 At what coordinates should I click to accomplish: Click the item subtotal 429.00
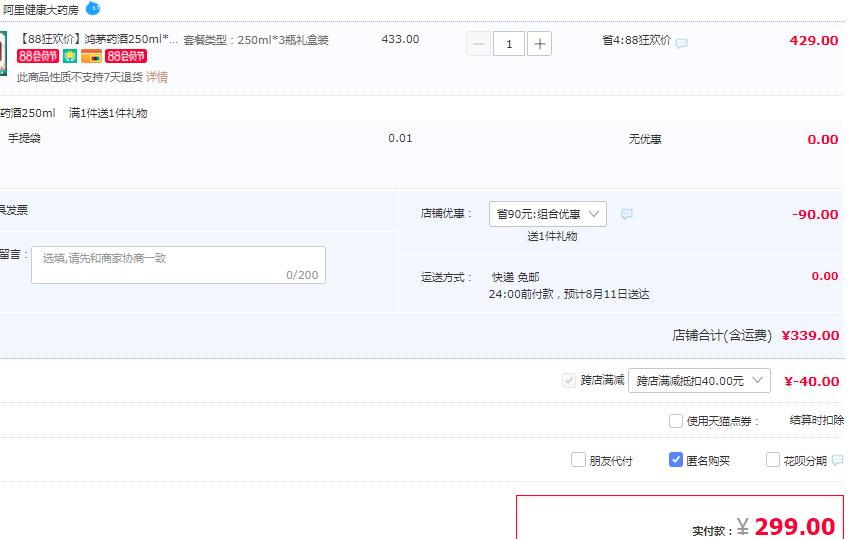click(813, 41)
